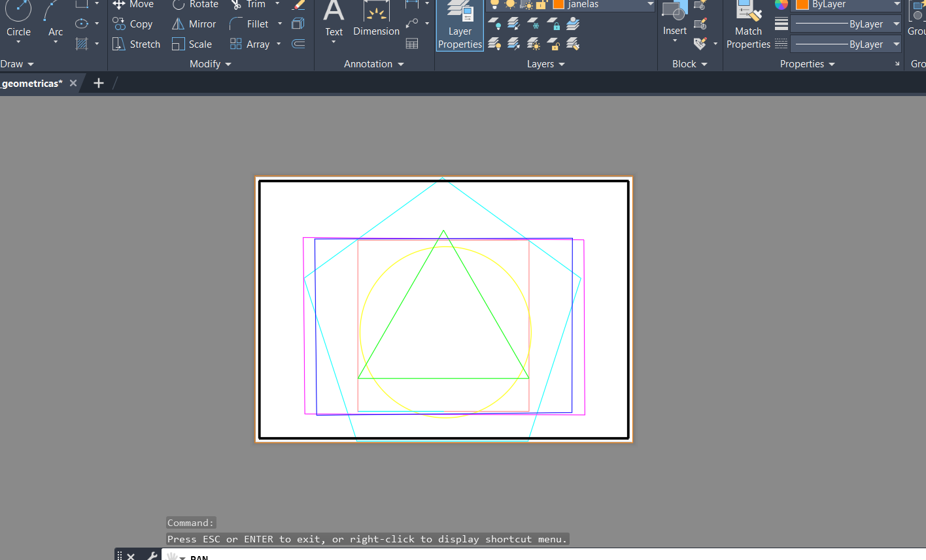Click the command line customize wrench
Viewport: 926px width, 560px height.
click(x=151, y=556)
